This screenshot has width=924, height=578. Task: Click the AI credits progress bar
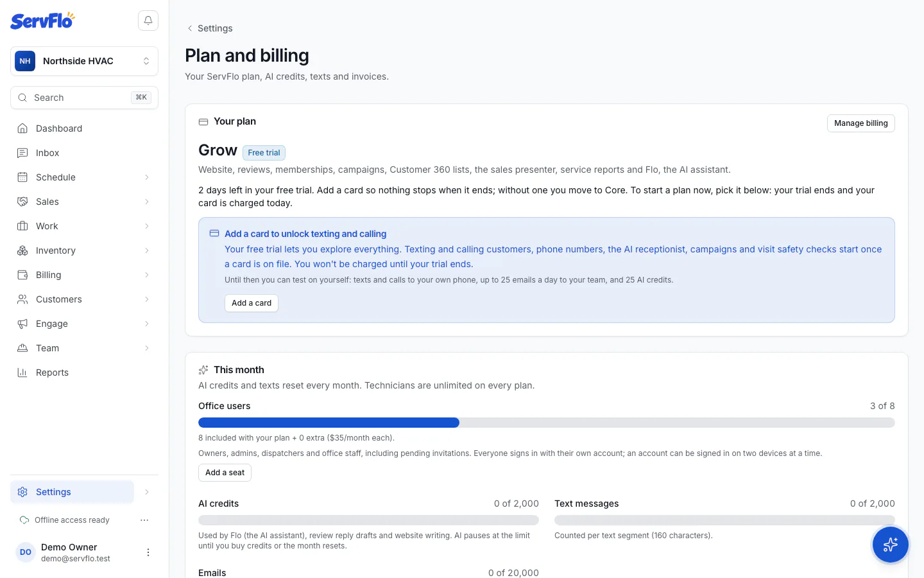(368, 520)
